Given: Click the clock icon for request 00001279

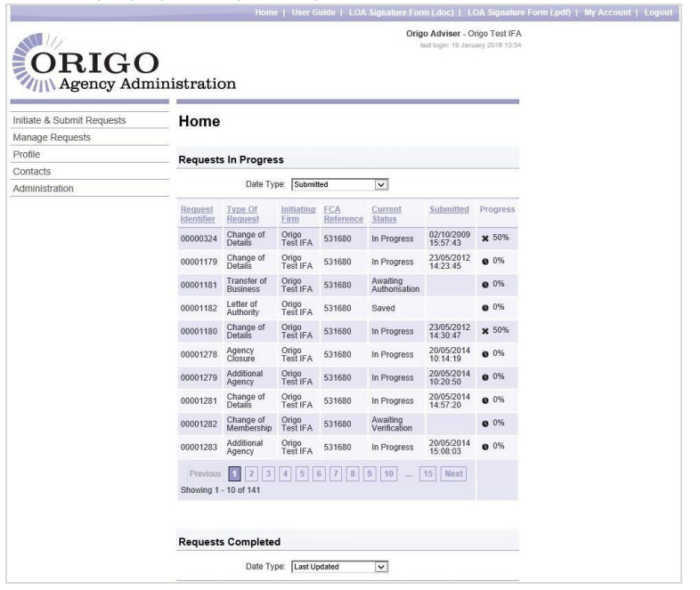Looking at the screenshot, I should (485, 377).
